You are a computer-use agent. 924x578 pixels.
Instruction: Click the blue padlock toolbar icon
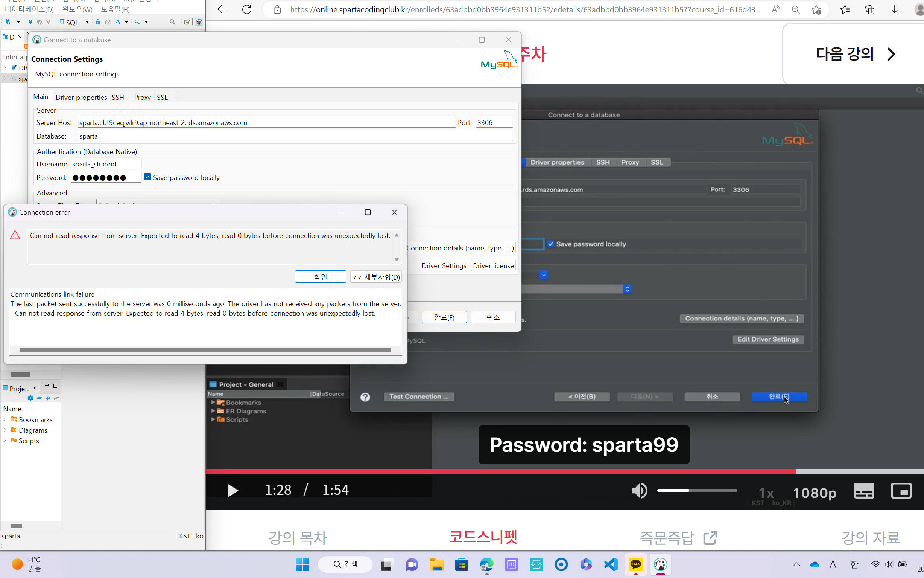[98, 22]
